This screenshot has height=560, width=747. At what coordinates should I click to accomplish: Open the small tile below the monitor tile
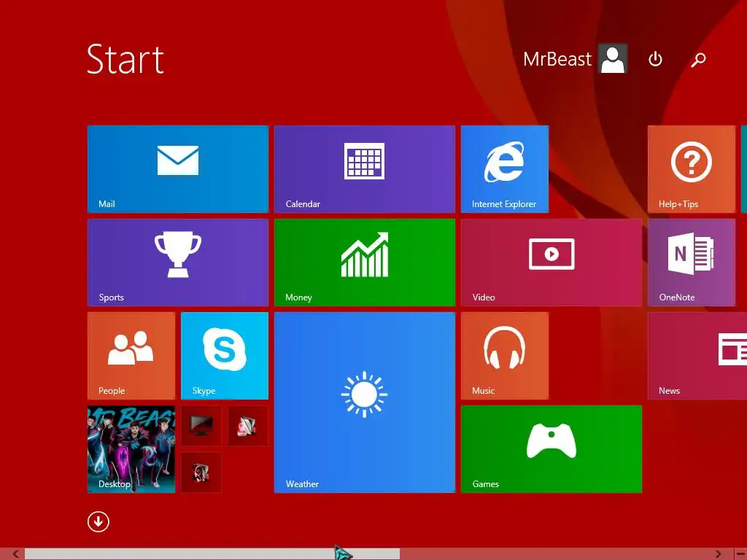pos(201,472)
